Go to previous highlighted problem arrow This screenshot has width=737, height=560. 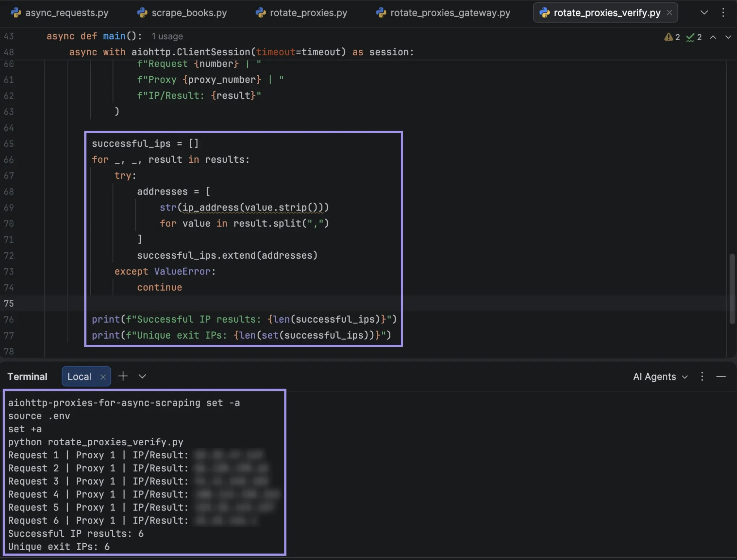tap(713, 37)
